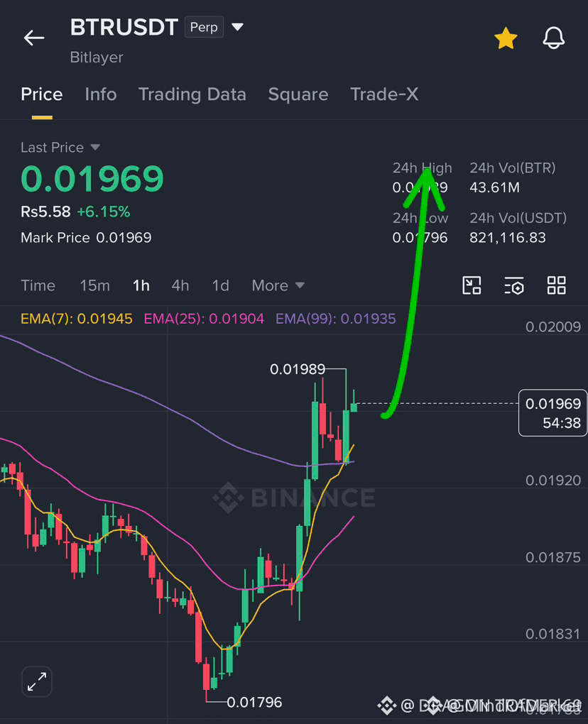Screen dimensions: 588x724
Task: Open the Info tab
Action: click(x=101, y=94)
